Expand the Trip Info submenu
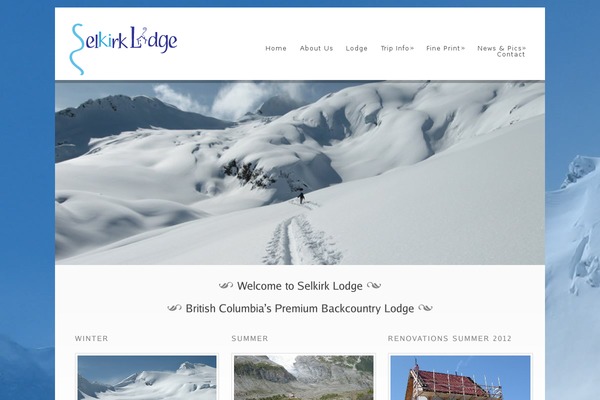The width and height of the screenshot is (600, 400). click(x=397, y=48)
